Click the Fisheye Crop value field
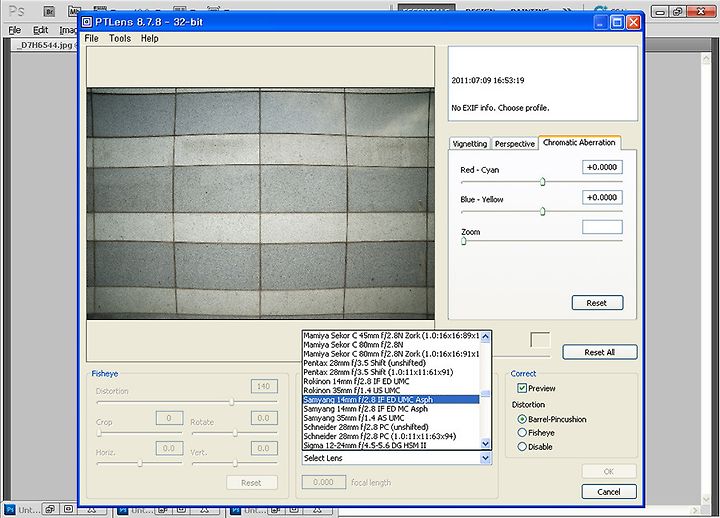 point(169,418)
